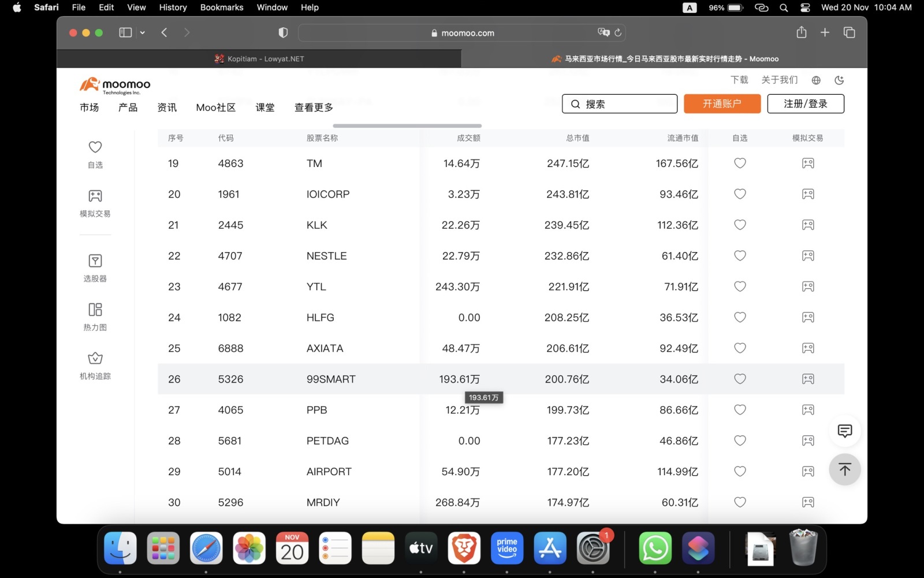
Task: Sort by 成交额 column header
Action: (x=468, y=138)
